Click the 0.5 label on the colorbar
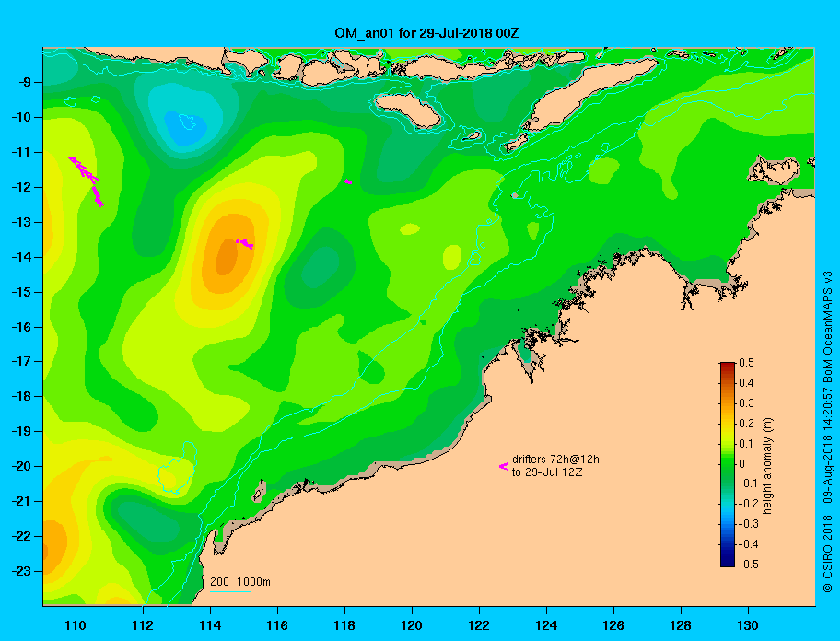The height and width of the screenshot is (641, 840). (746, 363)
